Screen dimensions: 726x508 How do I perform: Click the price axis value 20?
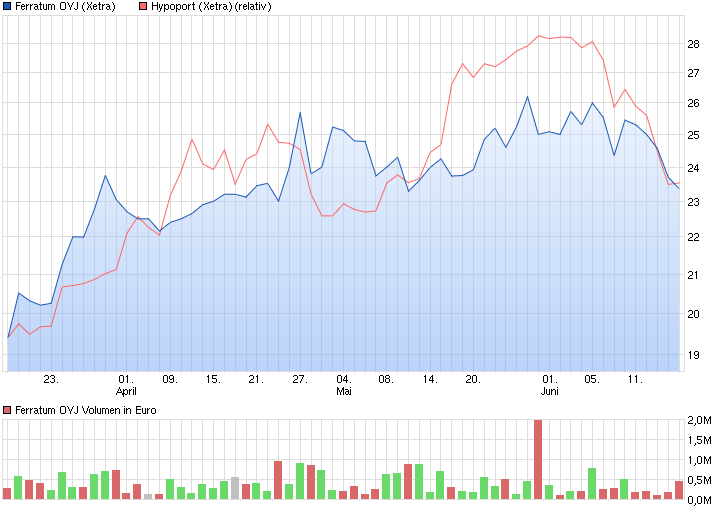(x=693, y=314)
